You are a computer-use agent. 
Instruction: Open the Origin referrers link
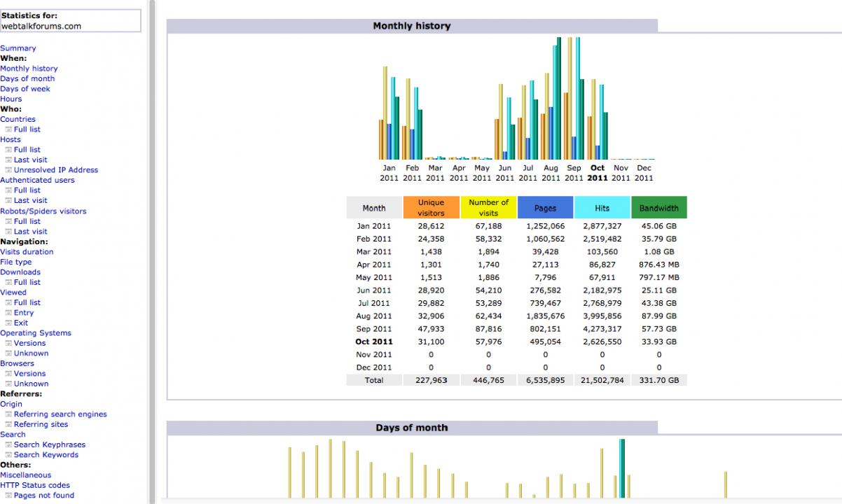(11, 404)
